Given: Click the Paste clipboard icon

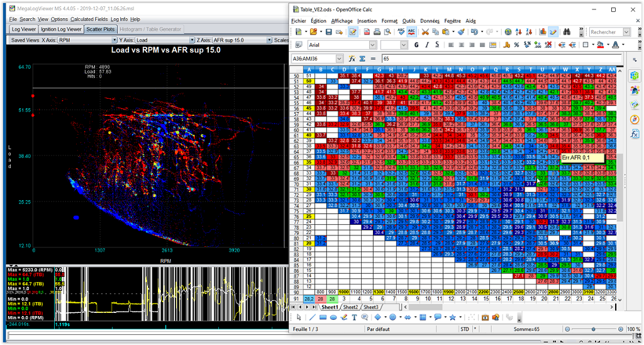Looking at the screenshot, I should coord(446,31).
